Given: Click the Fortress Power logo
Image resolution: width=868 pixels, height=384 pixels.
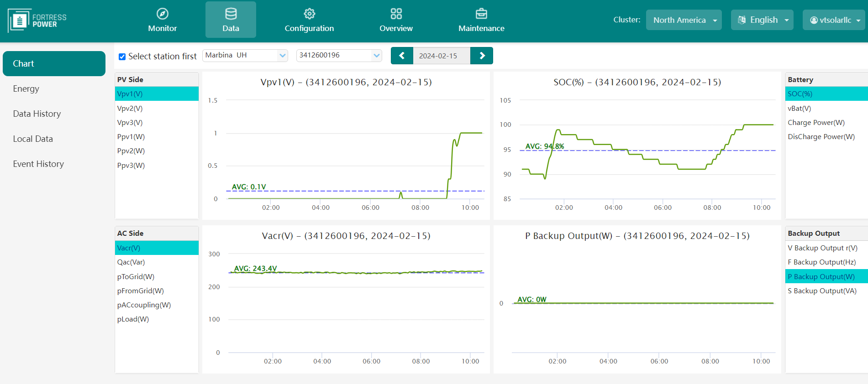Looking at the screenshot, I should coord(37,21).
